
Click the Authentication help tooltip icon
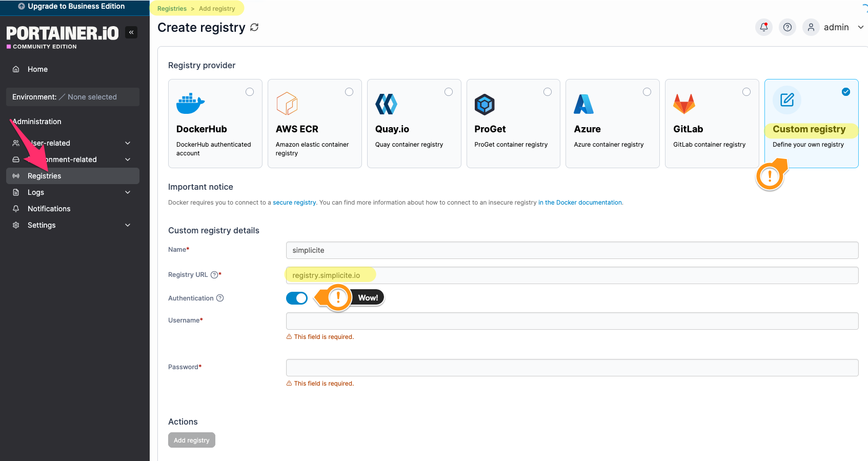click(x=220, y=298)
